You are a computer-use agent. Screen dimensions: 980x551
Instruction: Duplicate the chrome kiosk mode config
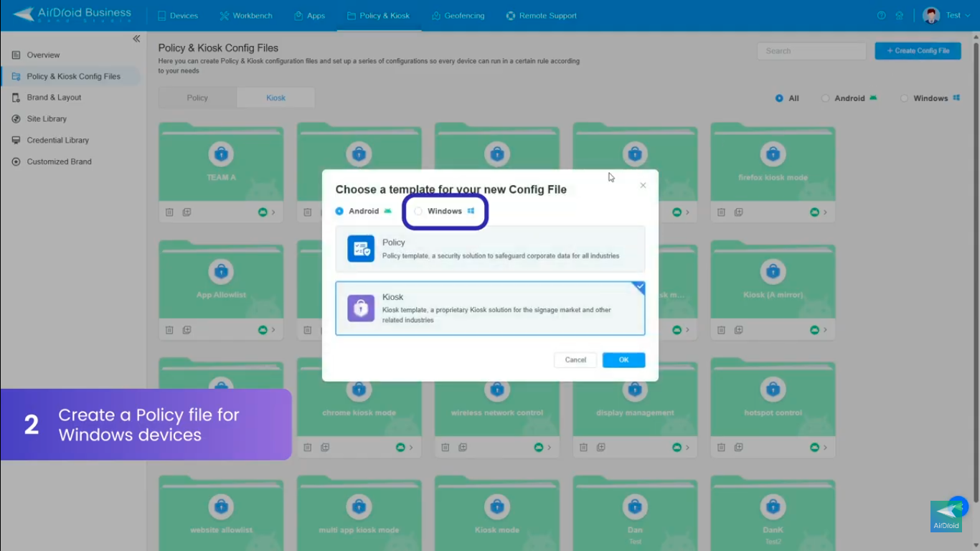point(324,448)
